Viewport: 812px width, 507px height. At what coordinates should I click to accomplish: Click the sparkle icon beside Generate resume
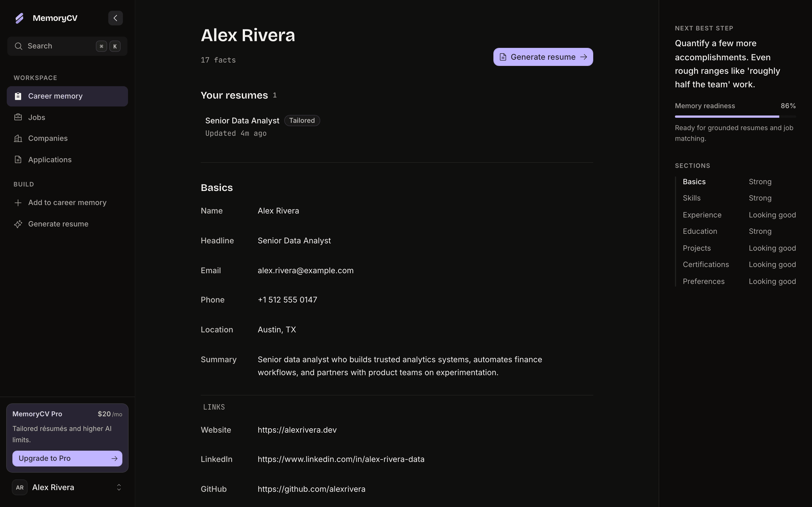(x=18, y=224)
